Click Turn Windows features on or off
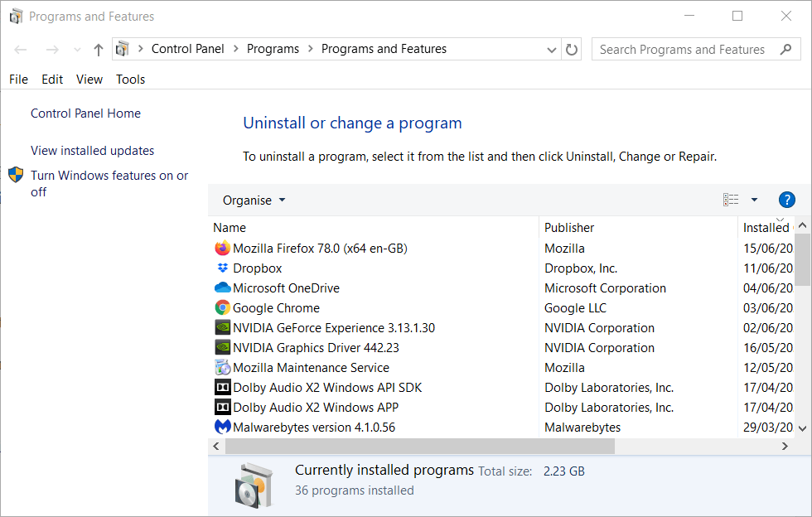This screenshot has width=812, height=517. coord(109,183)
